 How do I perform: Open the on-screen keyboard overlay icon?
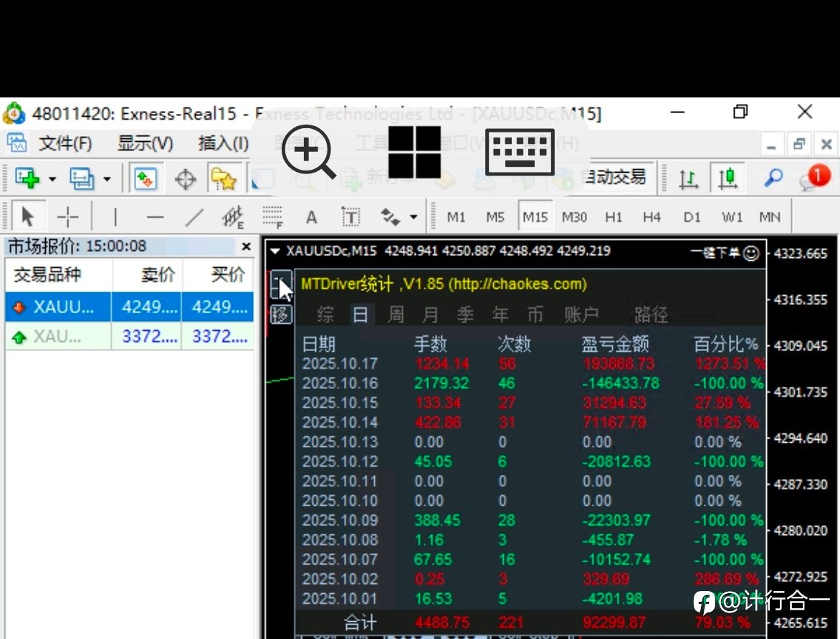[x=520, y=152]
